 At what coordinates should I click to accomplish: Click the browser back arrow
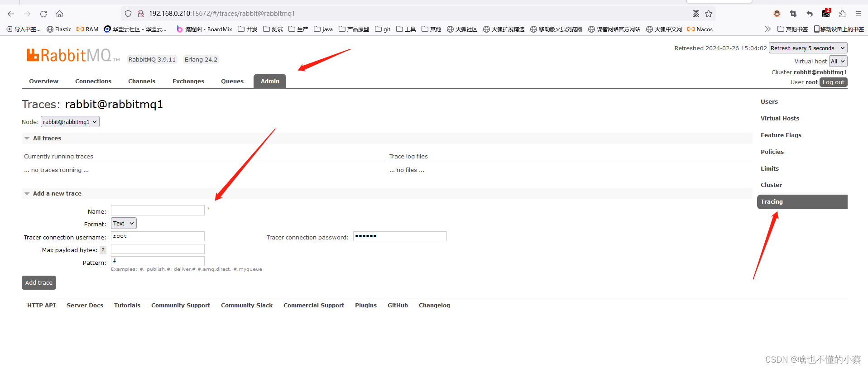pyautogui.click(x=11, y=14)
